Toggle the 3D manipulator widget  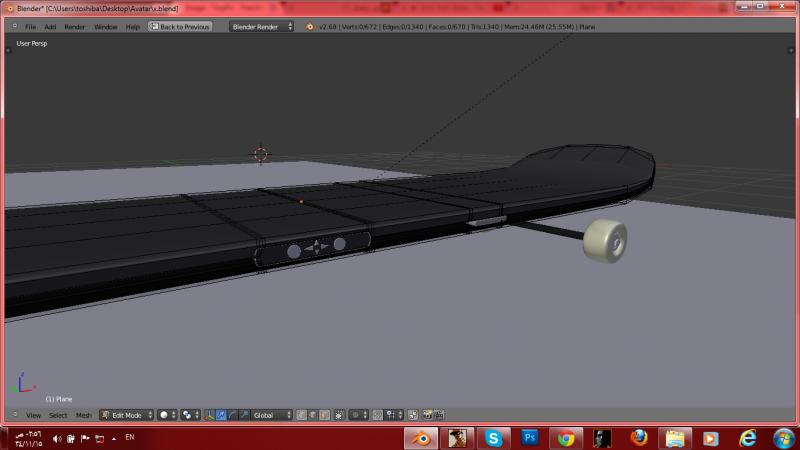click(x=209, y=415)
